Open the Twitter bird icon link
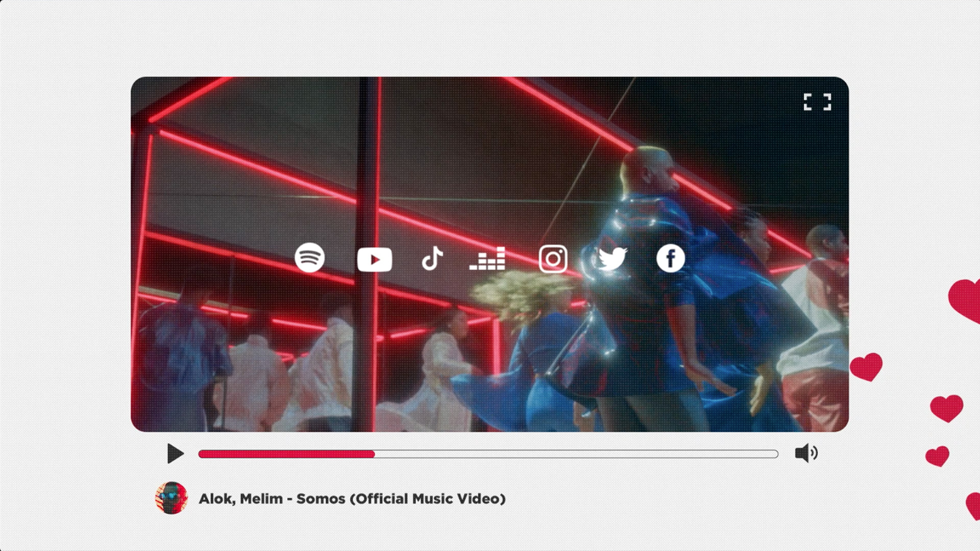Screen dimensions: 980x551 pyautogui.click(x=612, y=259)
